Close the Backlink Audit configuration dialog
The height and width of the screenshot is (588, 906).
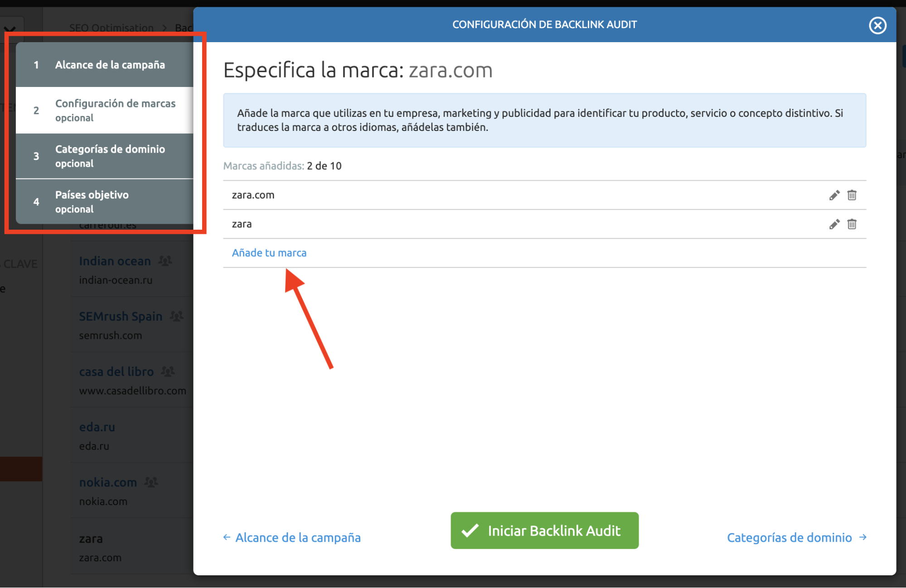[877, 25]
